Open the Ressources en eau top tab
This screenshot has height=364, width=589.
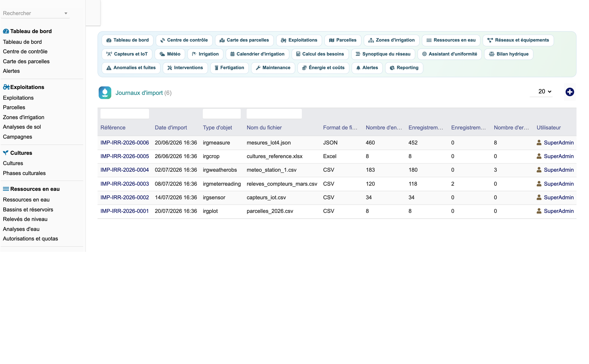tap(451, 40)
